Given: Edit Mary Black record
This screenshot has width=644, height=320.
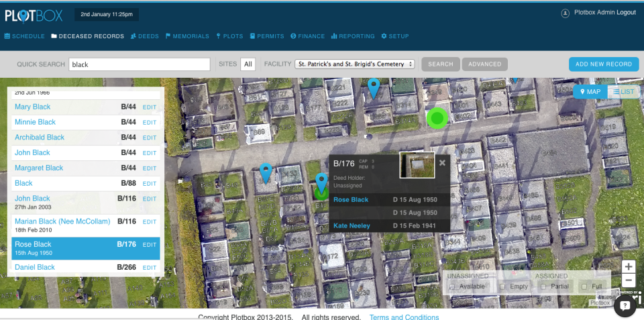Looking at the screenshot, I should point(150,107).
